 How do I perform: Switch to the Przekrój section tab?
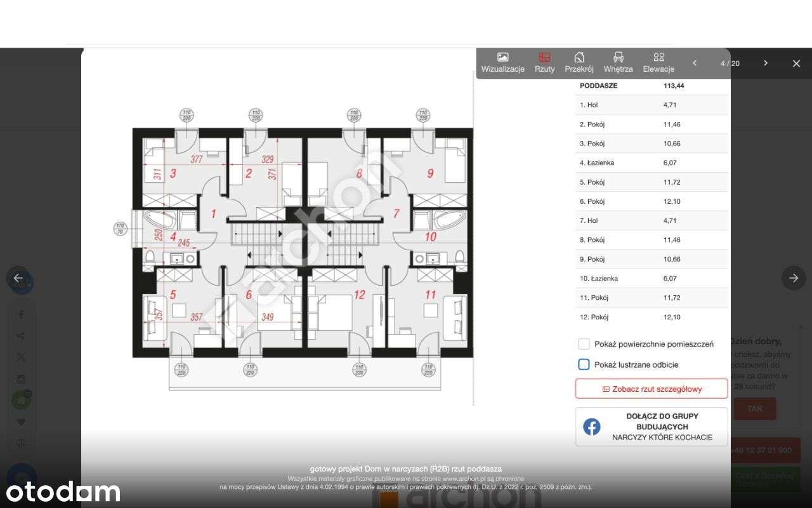tap(579, 63)
